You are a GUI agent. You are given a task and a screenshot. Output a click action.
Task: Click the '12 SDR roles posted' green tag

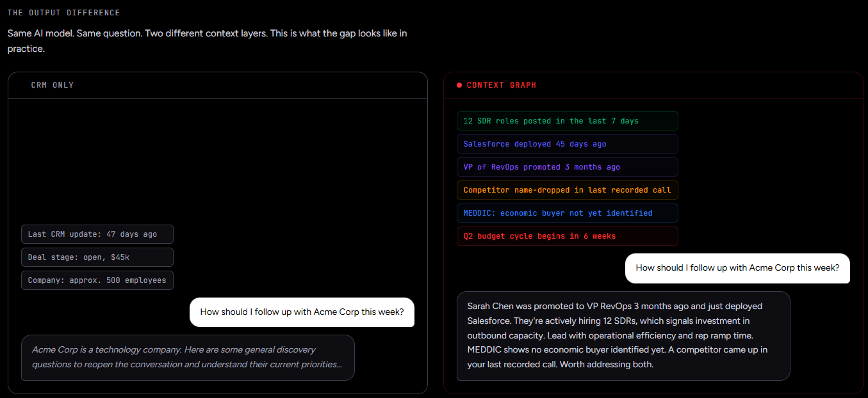(x=567, y=121)
